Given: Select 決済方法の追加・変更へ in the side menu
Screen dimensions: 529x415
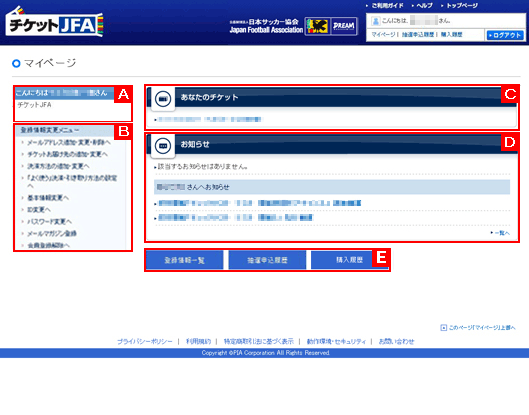Looking at the screenshot, I should pos(58,166).
